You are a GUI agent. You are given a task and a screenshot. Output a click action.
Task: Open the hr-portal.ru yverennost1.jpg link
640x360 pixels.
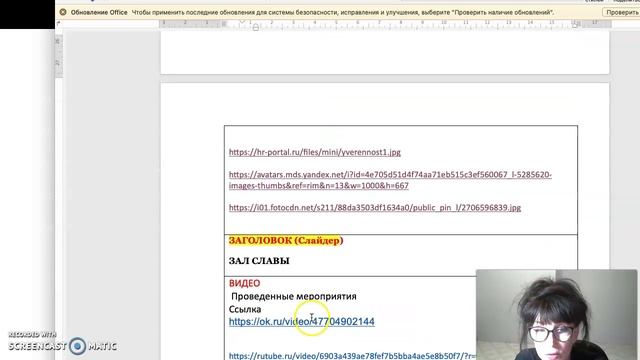pyautogui.click(x=314, y=152)
